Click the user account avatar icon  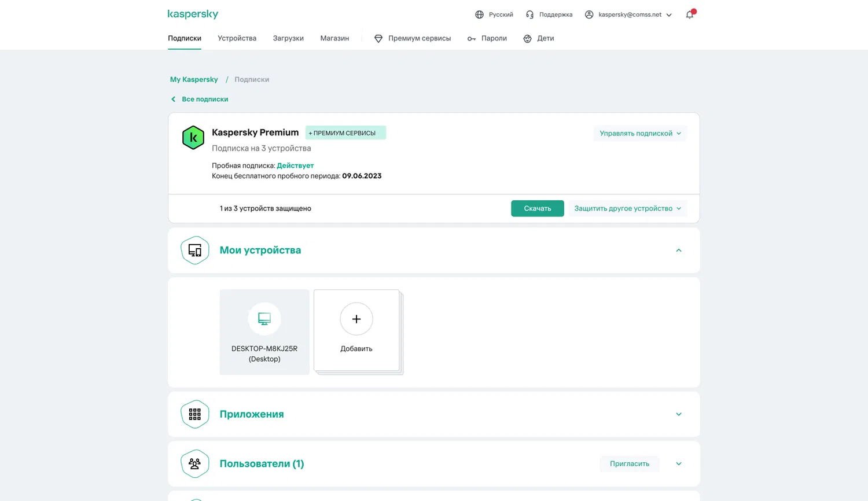coord(589,14)
